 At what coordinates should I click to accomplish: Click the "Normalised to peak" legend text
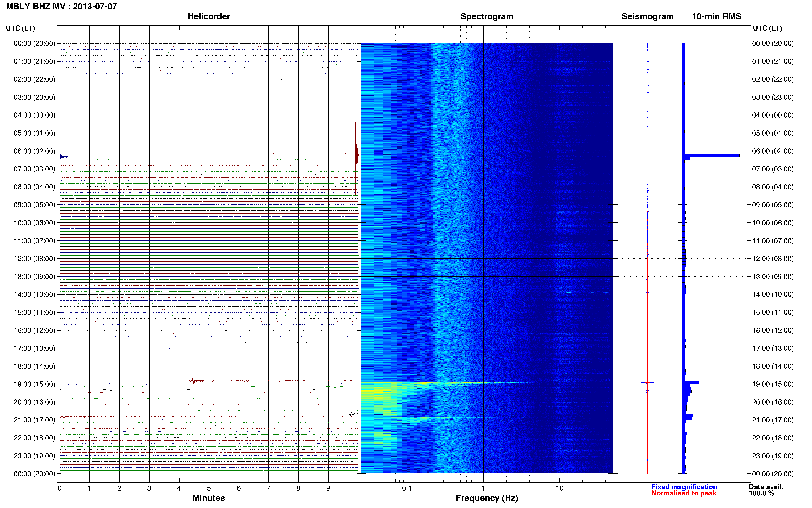coord(684,493)
